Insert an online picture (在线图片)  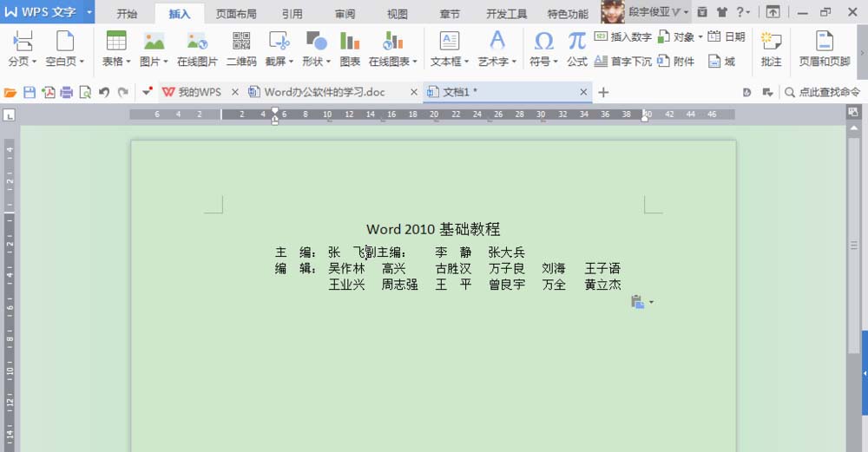(197, 49)
